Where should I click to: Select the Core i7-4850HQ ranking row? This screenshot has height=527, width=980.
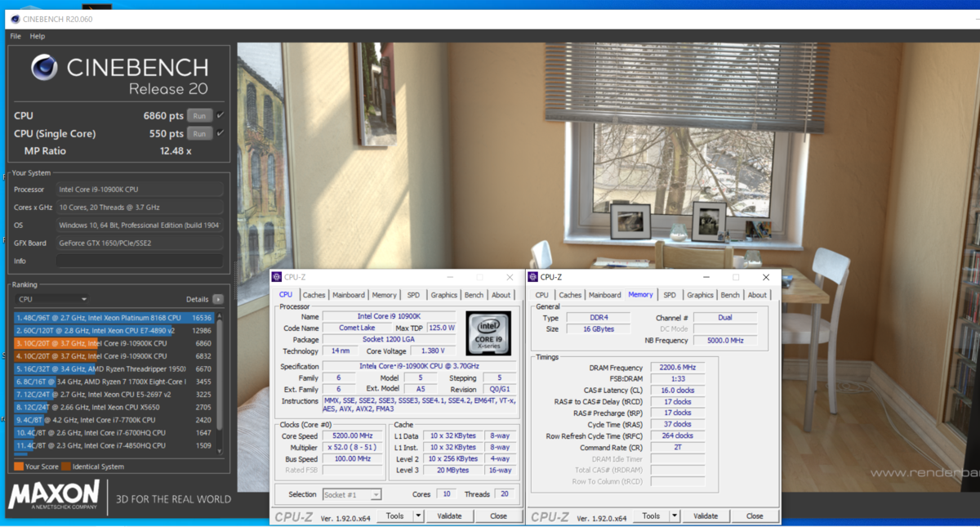(x=114, y=445)
